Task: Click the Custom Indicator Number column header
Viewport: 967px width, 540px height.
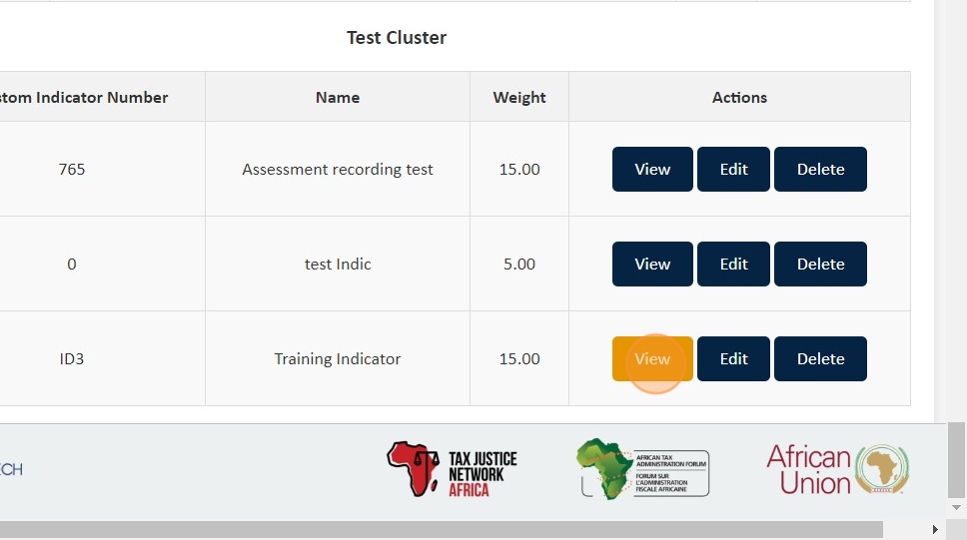Action: coord(84,97)
